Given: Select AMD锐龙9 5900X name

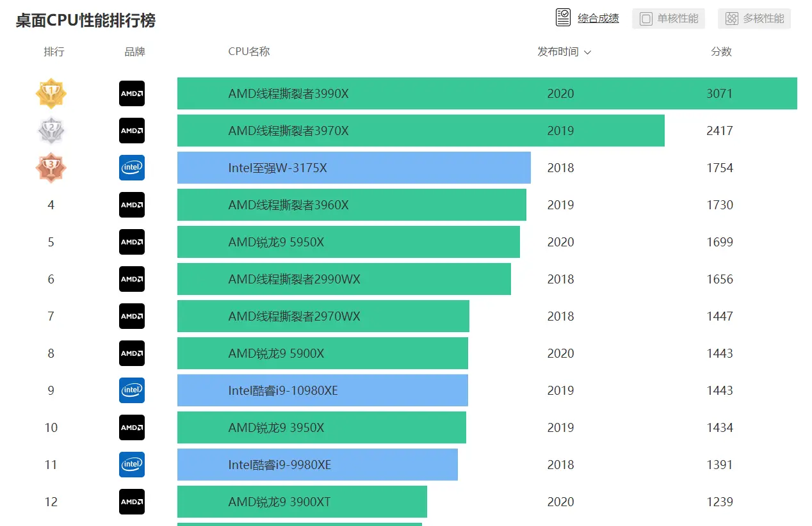Looking at the screenshot, I should point(277,353).
